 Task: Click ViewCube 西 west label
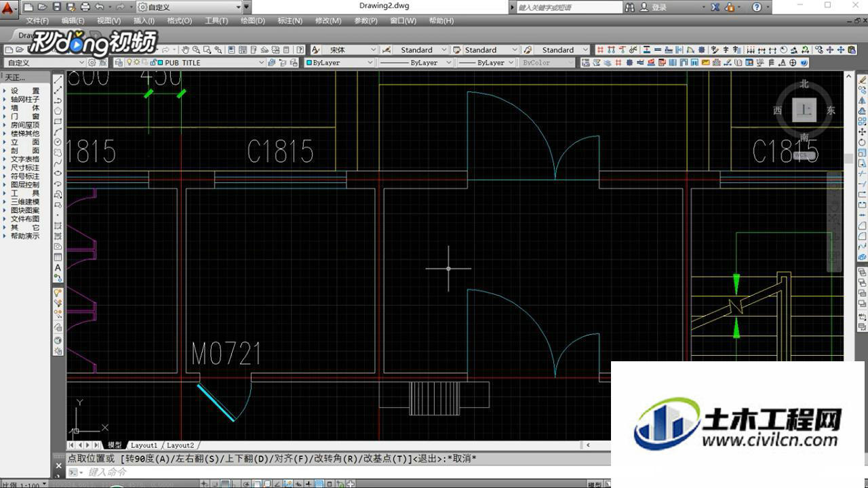pyautogui.click(x=778, y=110)
